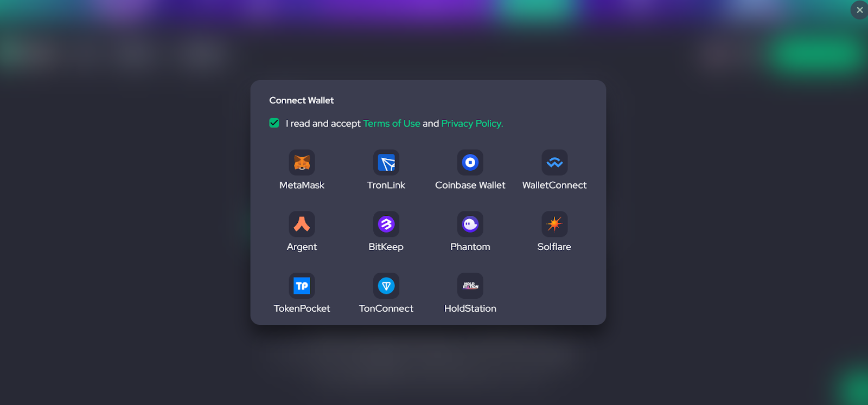
Task: Click the Argent label text
Action: click(x=302, y=247)
